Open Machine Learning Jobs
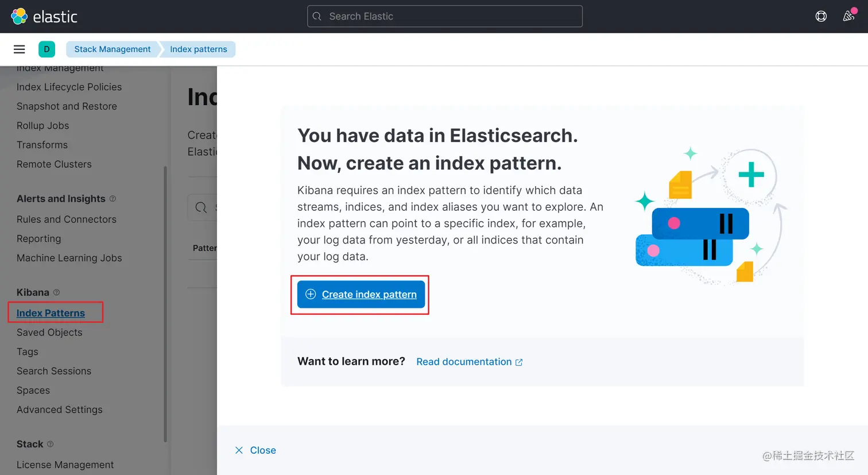 69,258
